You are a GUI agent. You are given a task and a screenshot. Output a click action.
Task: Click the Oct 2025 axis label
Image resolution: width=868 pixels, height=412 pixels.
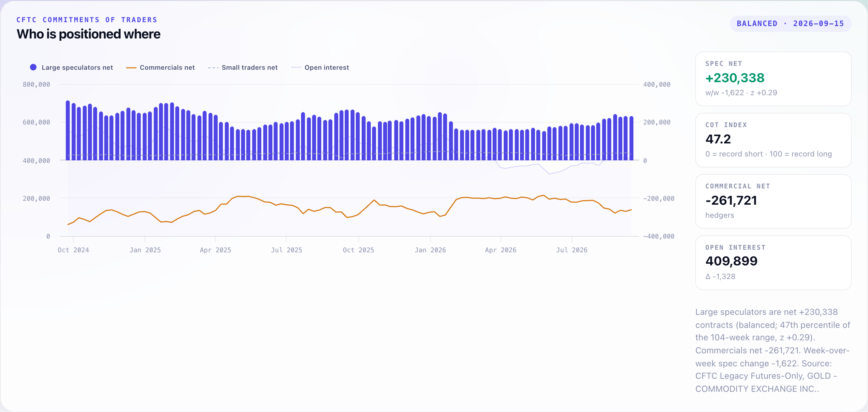(x=358, y=250)
